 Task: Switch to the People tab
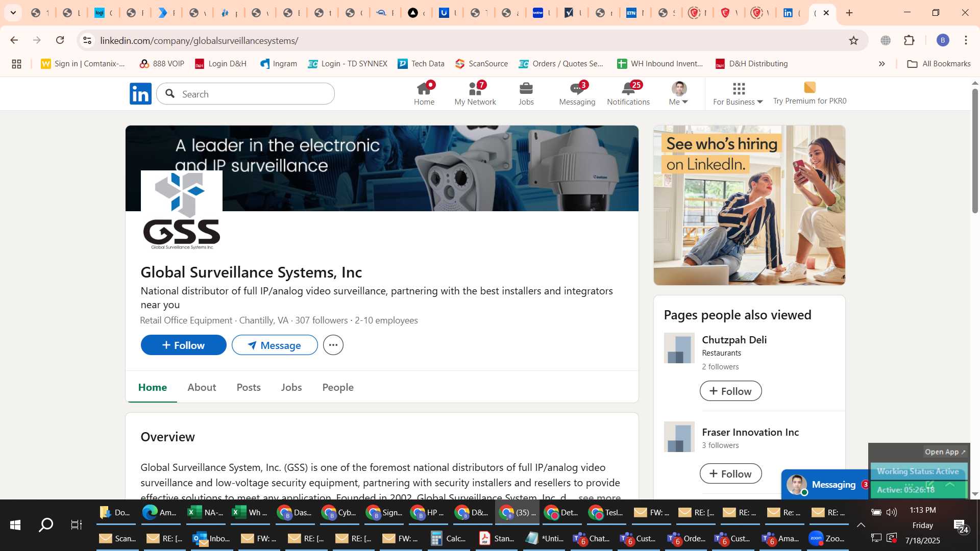click(x=338, y=387)
